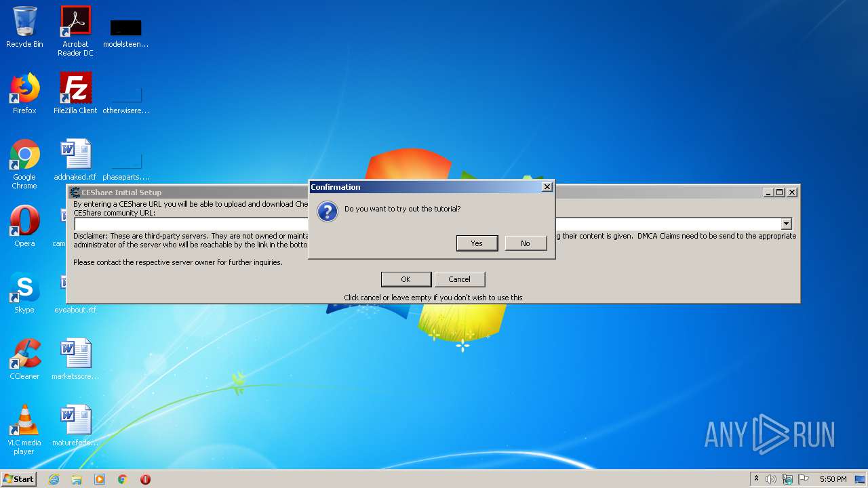Launch the FileZilla Client desktop shortcut
Screen dimensions: 868x488
75,94
